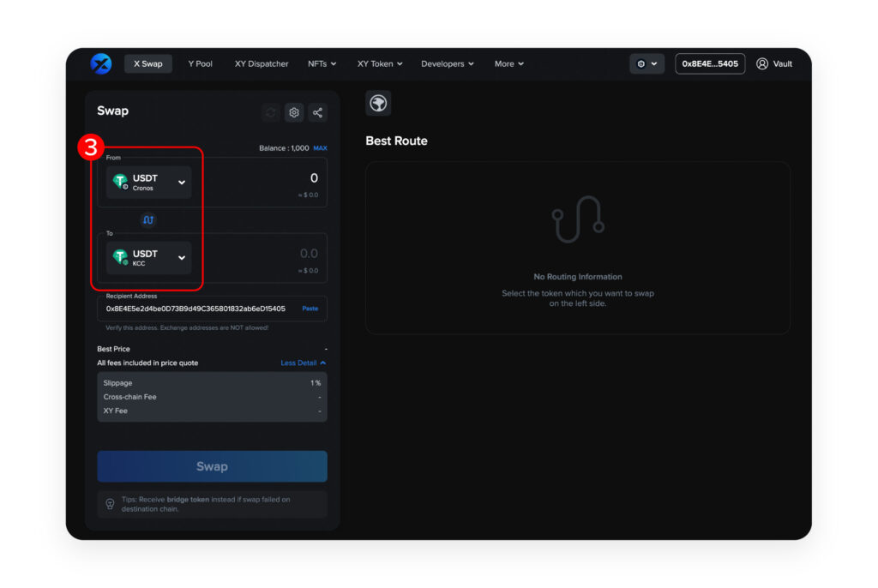Click MAX balance link
Image resolution: width=878 pixels, height=588 pixels.
click(x=321, y=147)
